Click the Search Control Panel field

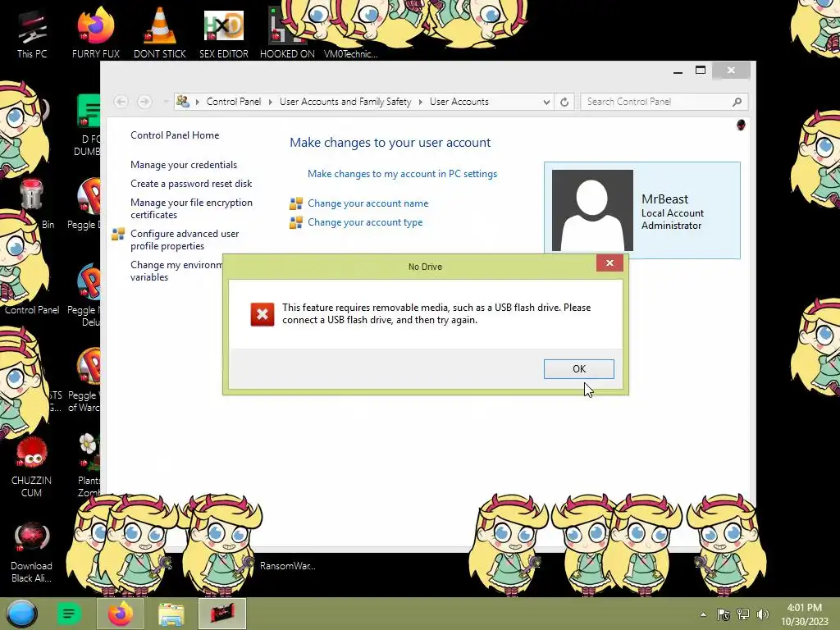tap(664, 102)
